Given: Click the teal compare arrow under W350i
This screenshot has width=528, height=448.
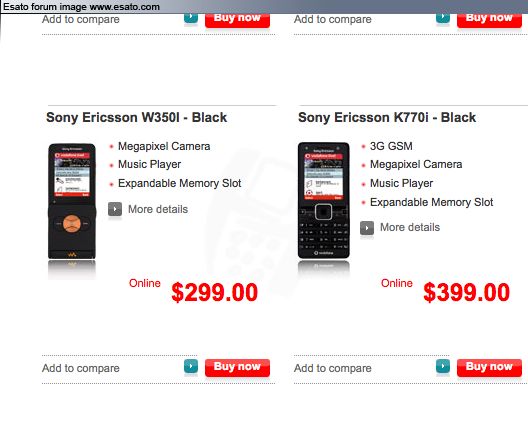Looking at the screenshot, I should (x=191, y=366).
